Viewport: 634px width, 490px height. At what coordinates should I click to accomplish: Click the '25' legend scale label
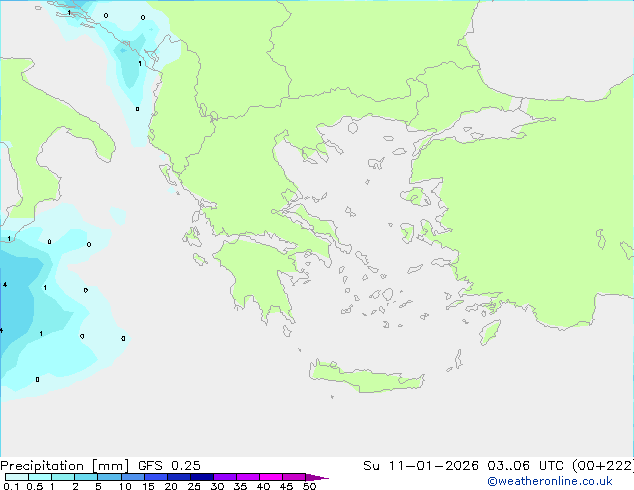pyautogui.click(x=194, y=486)
